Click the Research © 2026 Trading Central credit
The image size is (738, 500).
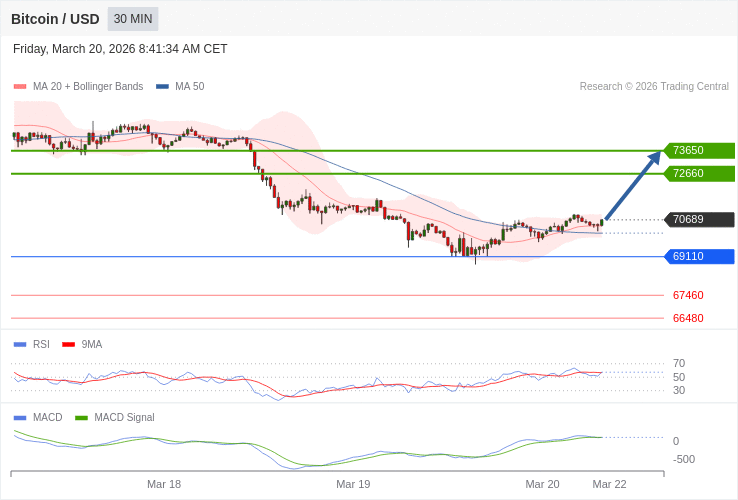(x=654, y=87)
